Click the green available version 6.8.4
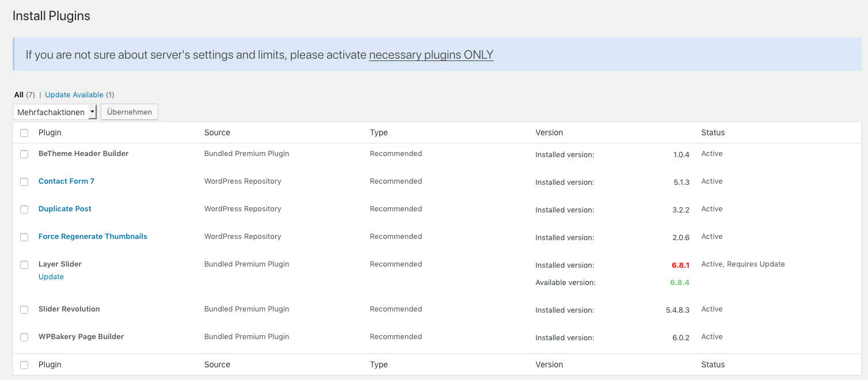The height and width of the screenshot is (380, 868). tap(680, 283)
